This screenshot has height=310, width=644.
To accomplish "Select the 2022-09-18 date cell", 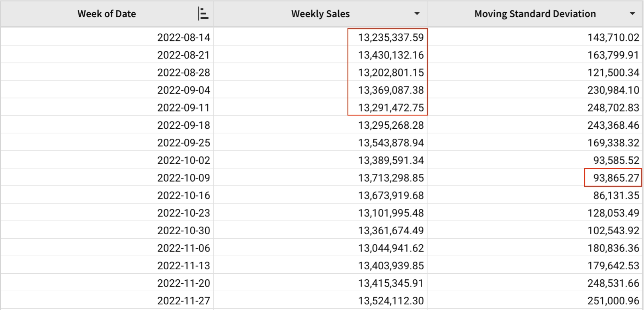I will click(x=183, y=125).
